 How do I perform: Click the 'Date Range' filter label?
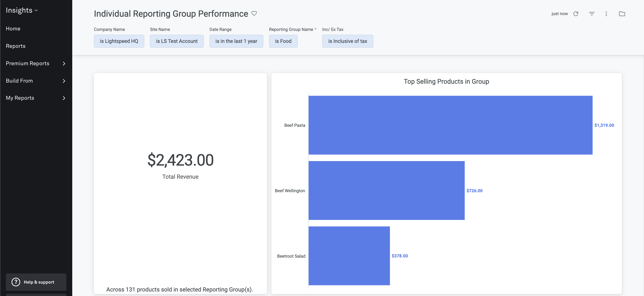220,29
